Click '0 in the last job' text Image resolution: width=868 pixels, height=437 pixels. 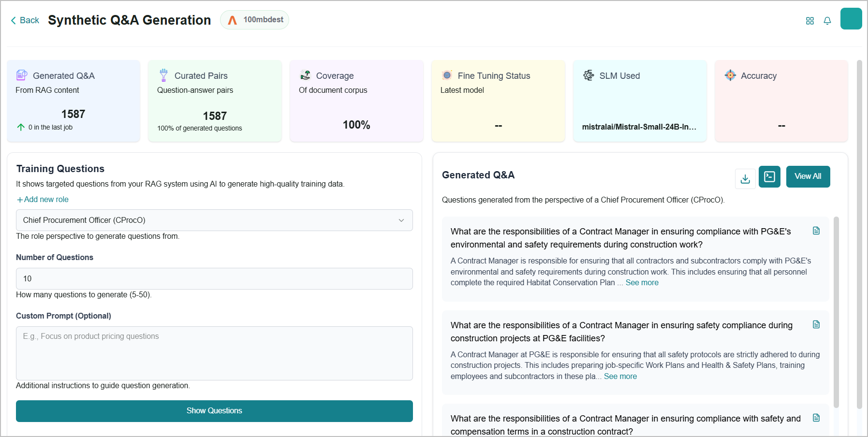click(x=50, y=127)
